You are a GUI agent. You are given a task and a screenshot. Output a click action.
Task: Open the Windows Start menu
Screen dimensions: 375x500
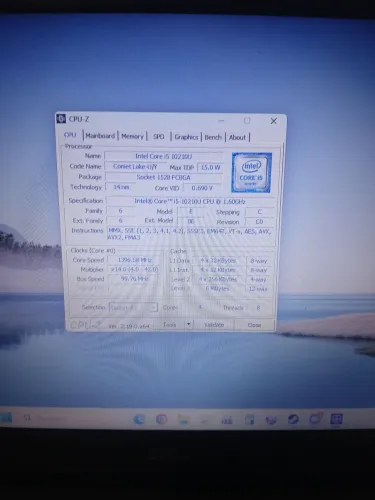tap(6, 418)
